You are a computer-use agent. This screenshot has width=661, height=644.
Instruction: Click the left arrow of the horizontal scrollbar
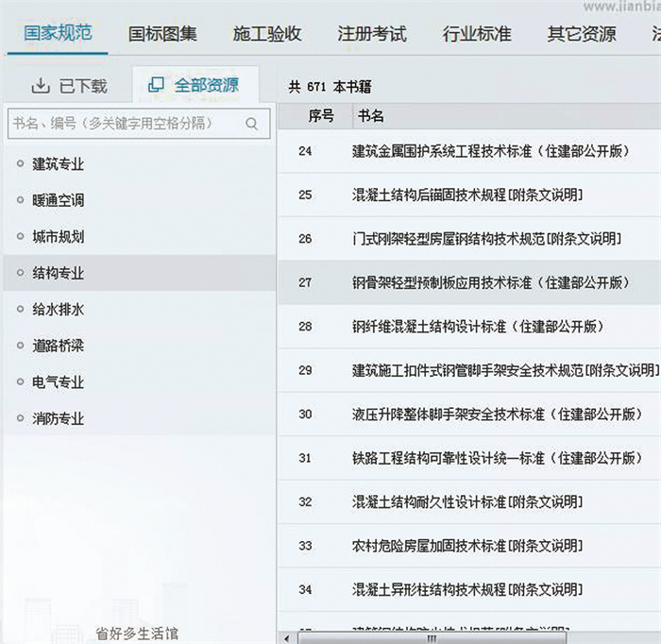click(285, 636)
